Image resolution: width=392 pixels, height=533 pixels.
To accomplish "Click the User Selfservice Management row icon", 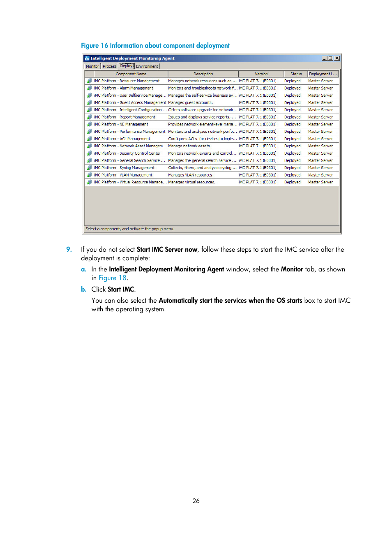I will coord(89,95).
